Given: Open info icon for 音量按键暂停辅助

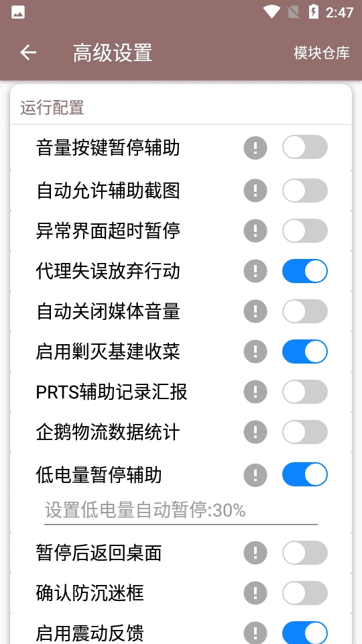Looking at the screenshot, I should pyautogui.click(x=255, y=148).
